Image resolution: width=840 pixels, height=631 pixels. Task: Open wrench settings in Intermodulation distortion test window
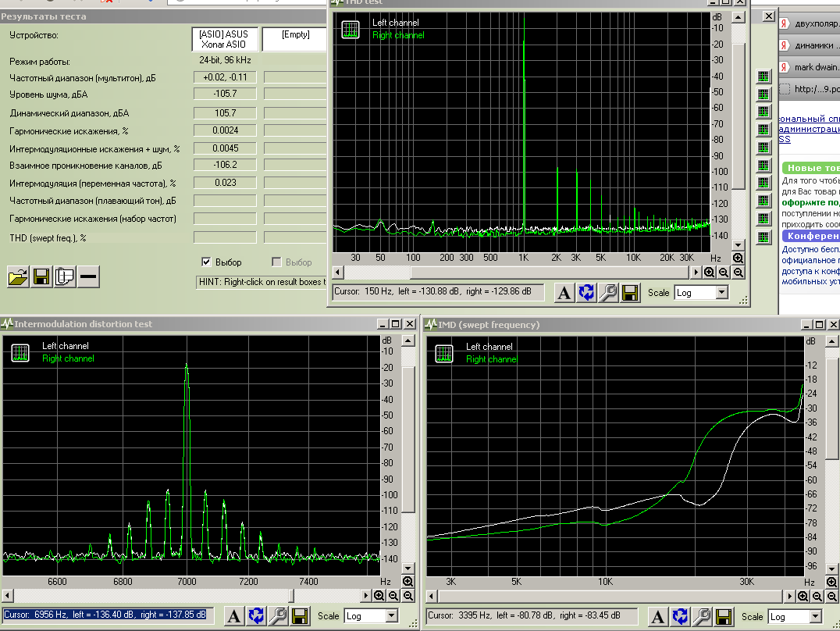[x=277, y=616]
